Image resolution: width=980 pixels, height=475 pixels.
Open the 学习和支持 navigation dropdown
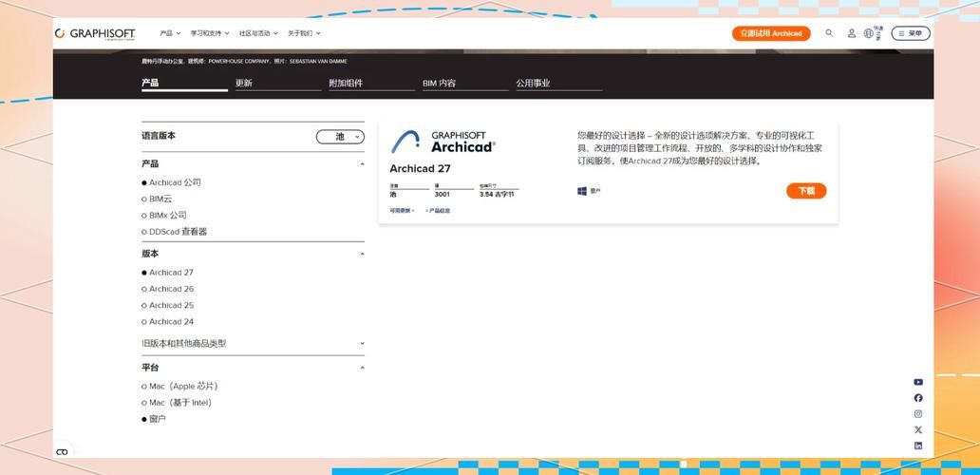[x=210, y=33]
